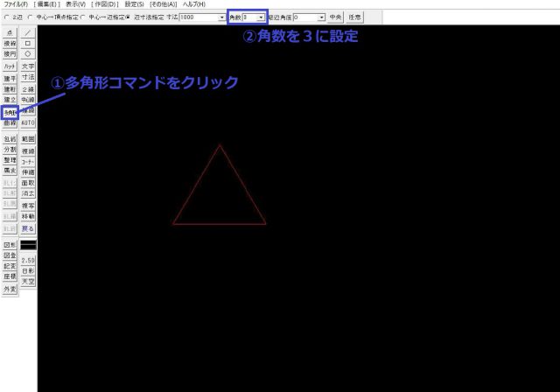Select the 中心→頂点指定 radio option
This screenshot has width=560, height=392.
(32, 17)
